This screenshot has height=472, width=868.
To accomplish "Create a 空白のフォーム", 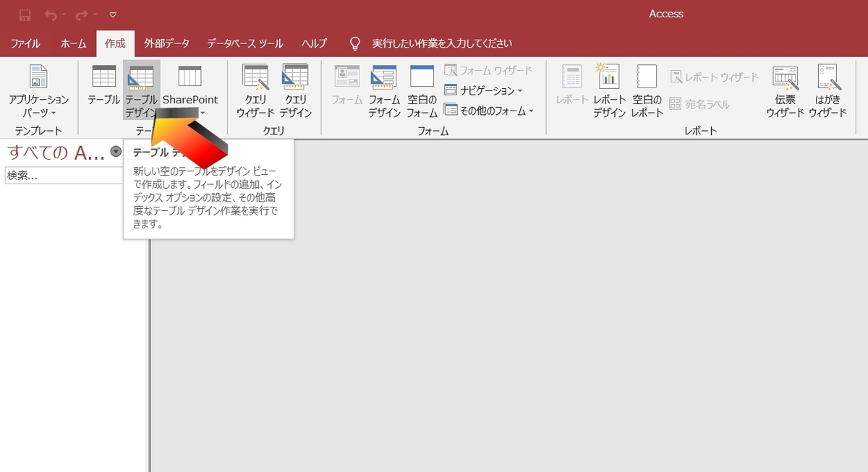I will (422, 91).
